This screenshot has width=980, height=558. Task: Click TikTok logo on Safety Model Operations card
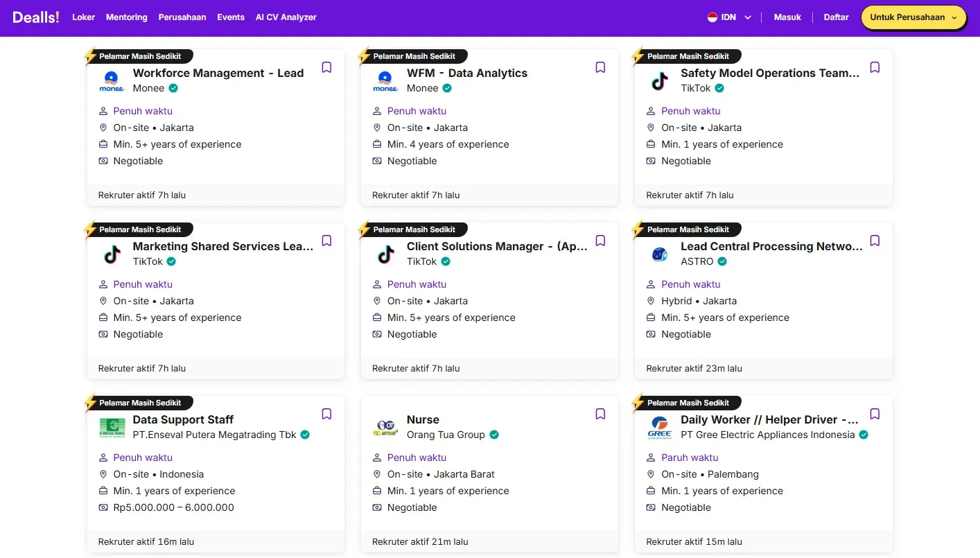coord(660,81)
